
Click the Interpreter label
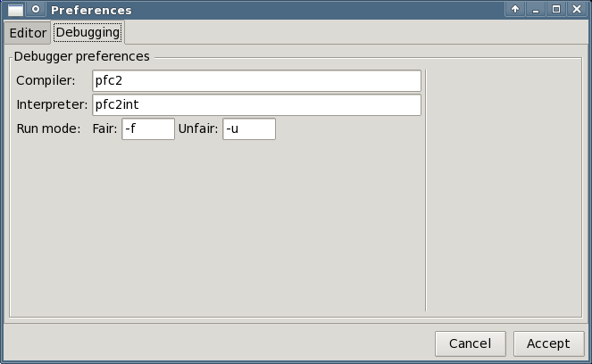pyautogui.click(x=52, y=105)
